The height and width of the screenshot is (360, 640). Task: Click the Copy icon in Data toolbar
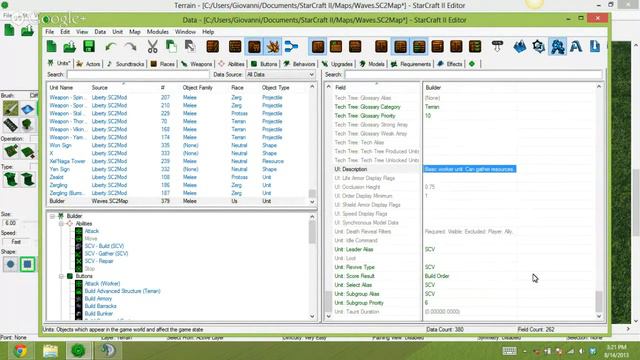point(171,47)
